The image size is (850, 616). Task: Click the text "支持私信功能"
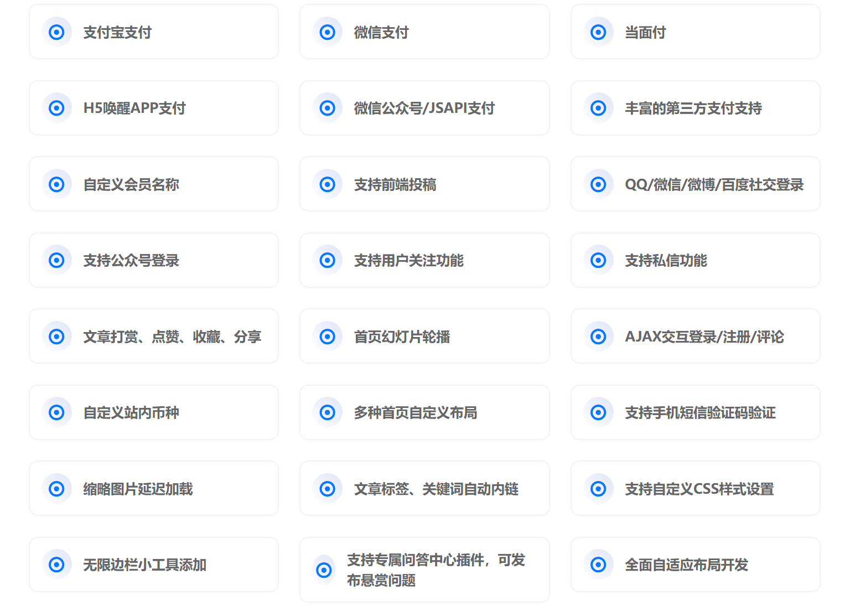tap(666, 261)
